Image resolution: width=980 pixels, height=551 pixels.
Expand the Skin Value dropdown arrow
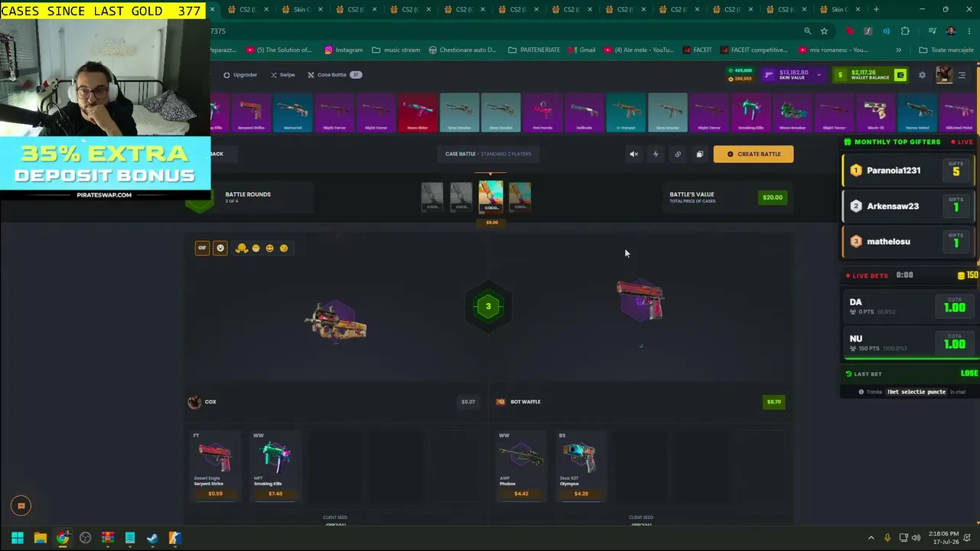[818, 75]
